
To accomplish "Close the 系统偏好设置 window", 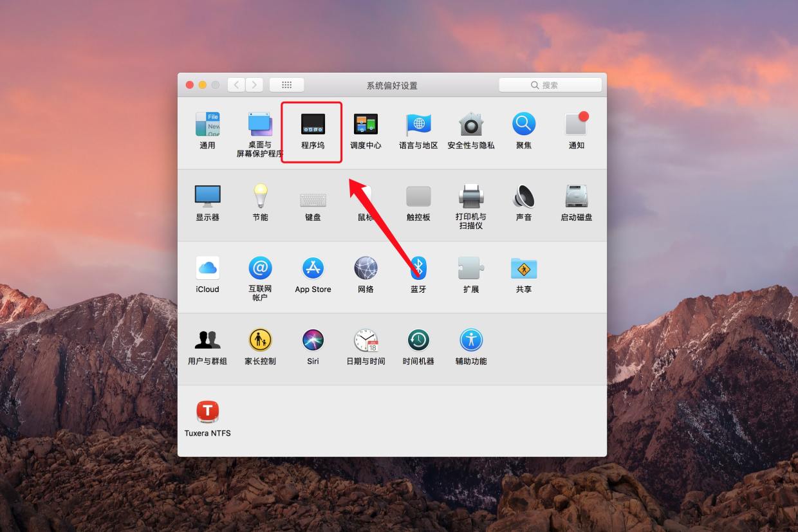I will 190,85.
